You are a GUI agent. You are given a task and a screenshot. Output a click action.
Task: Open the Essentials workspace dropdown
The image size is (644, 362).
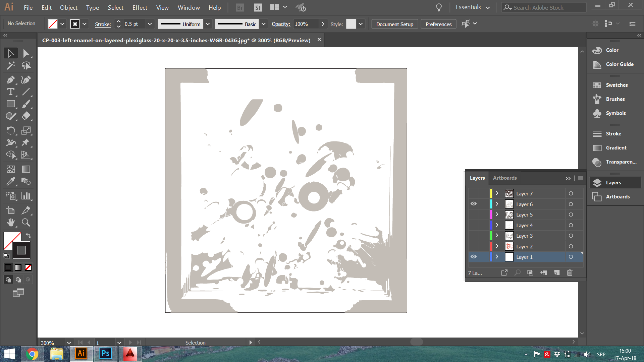pos(473,7)
